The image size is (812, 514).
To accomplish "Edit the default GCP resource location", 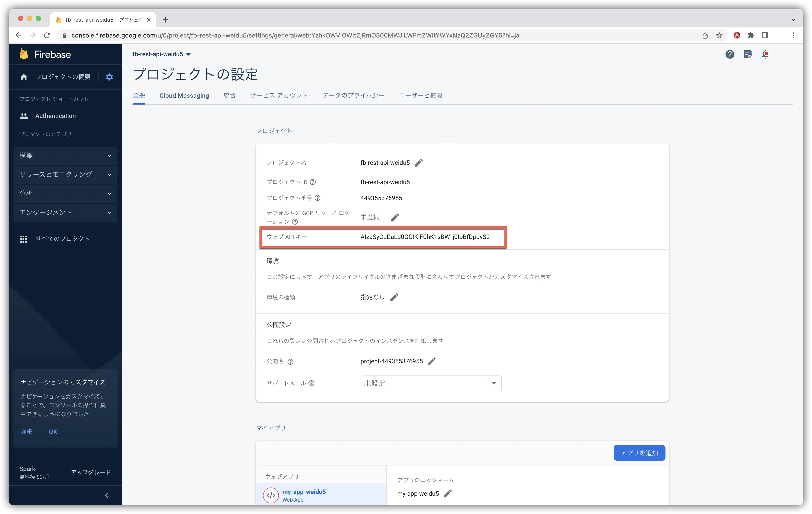I will click(395, 217).
